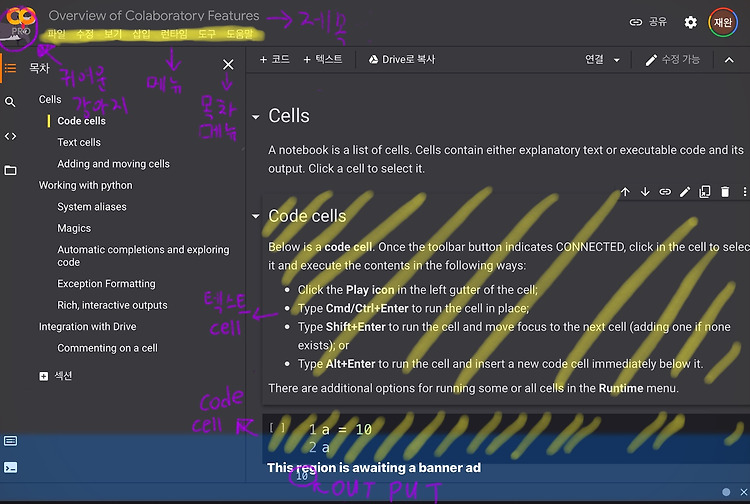
Task: Select Cells in the table of contents
Action: point(50,99)
